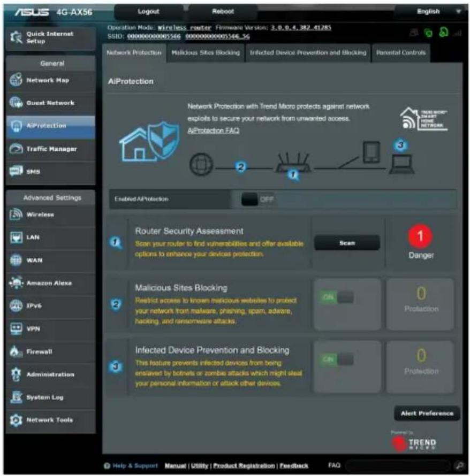Select Traffic Manager in the sidebar menu
Screen dimensions: 470x476
[x=50, y=149]
